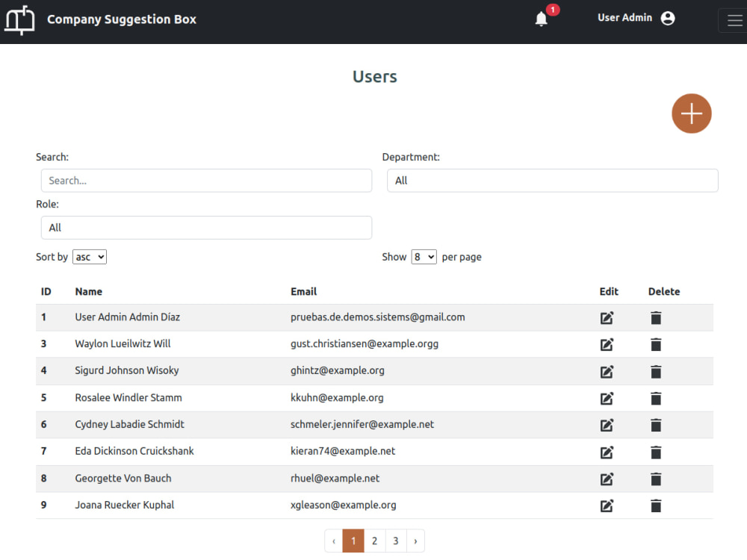Click the User Admin name in header
This screenshot has height=560, width=747.
(624, 18)
